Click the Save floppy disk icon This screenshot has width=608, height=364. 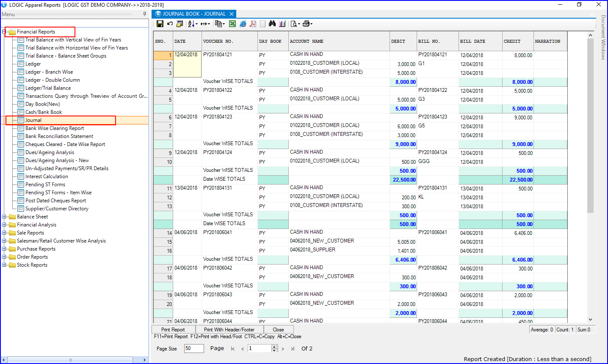click(160, 24)
